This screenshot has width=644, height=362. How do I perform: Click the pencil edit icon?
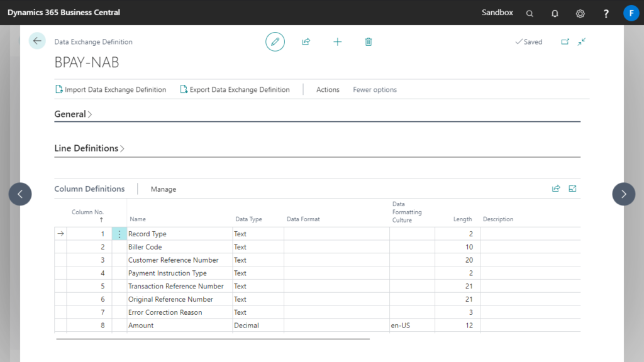[x=275, y=41]
